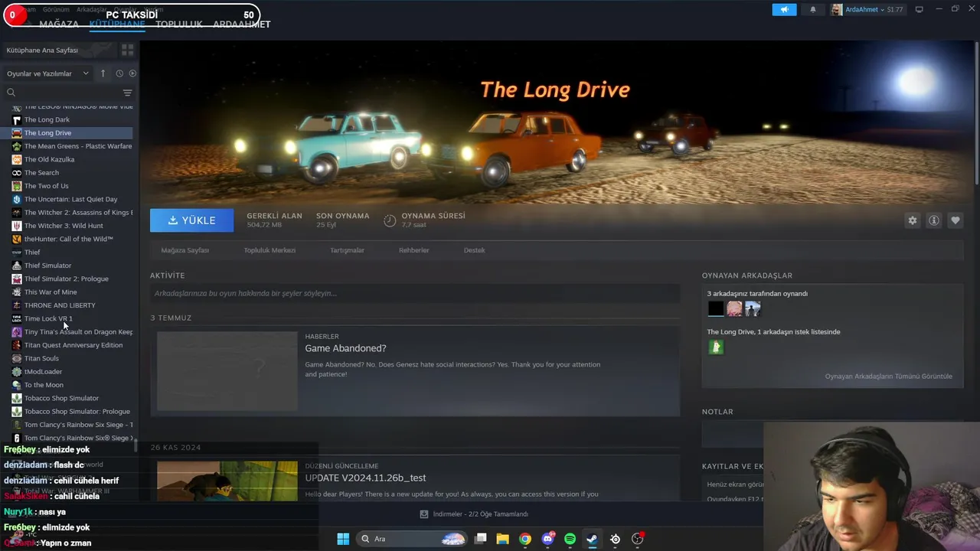Image resolution: width=980 pixels, height=551 pixels.
Task: Open the Tartışmalar tab
Action: [347, 250]
